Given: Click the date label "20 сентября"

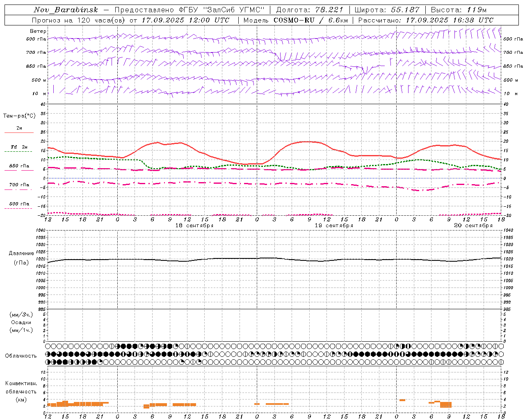Looking at the screenshot, I should point(473,226).
